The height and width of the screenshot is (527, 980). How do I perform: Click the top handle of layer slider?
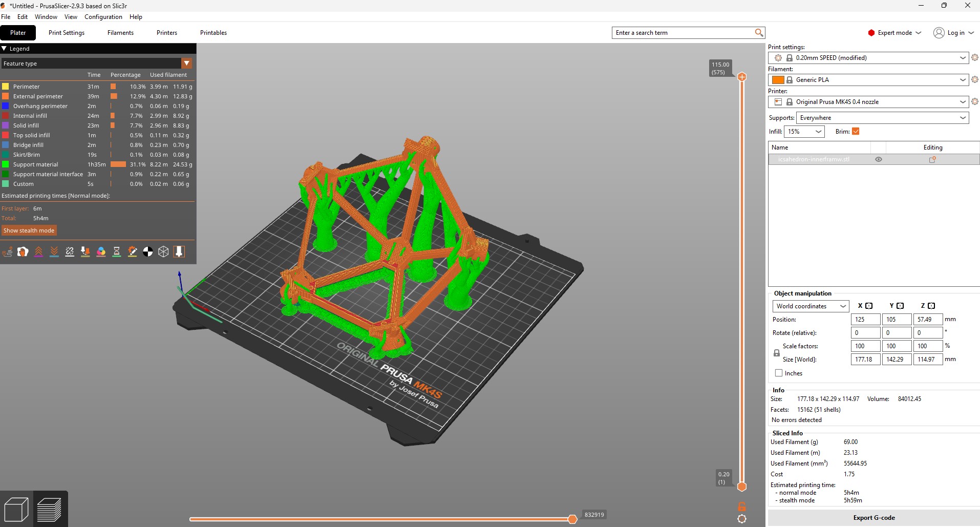click(741, 77)
